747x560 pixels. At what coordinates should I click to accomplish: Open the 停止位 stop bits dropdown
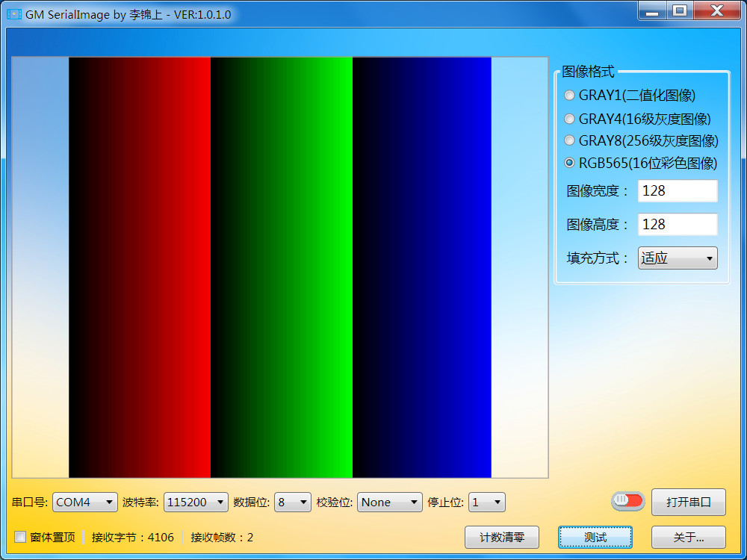pyautogui.click(x=486, y=502)
